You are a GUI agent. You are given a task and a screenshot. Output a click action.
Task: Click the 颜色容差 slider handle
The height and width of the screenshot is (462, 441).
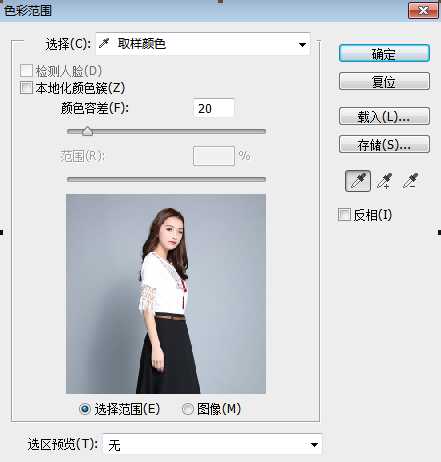[x=87, y=131]
